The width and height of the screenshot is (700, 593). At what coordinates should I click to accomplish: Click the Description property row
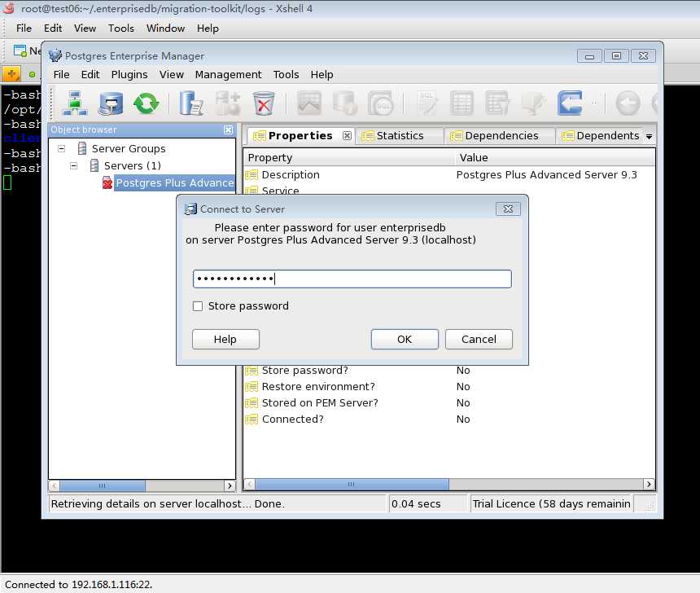[x=449, y=175]
